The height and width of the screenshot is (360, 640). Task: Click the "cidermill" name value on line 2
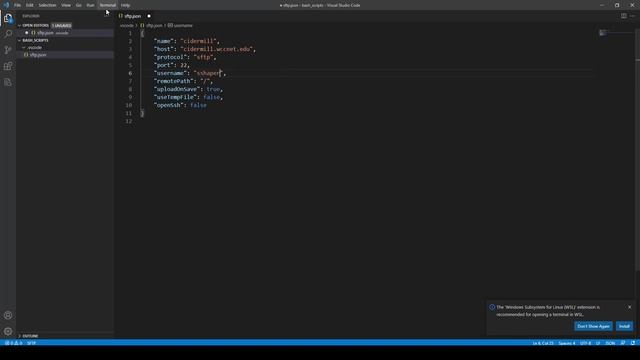198,41
